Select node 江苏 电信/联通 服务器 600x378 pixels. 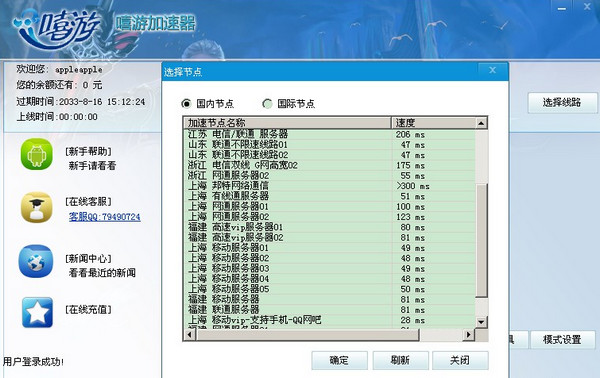pos(330,134)
